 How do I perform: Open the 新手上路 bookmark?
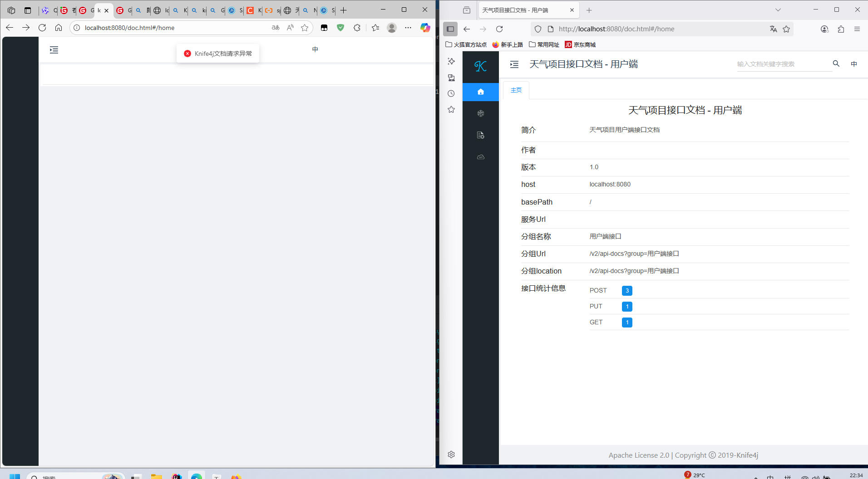pos(508,44)
